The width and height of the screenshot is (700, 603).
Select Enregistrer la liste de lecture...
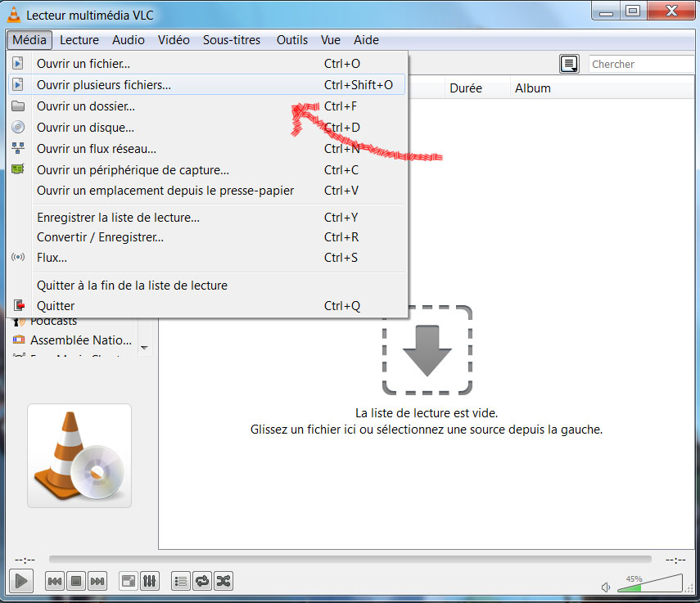click(x=206, y=218)
